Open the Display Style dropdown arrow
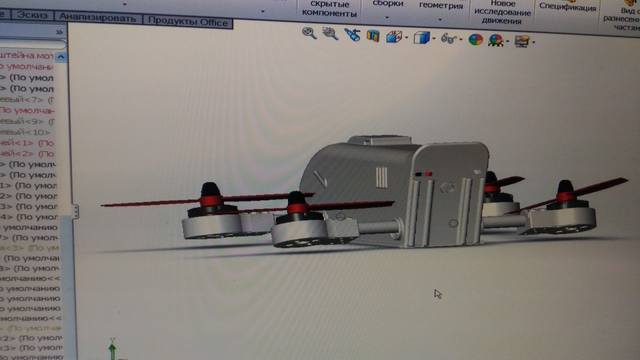Image resolution: width=640 pixels, height=360 pixels. (x=433, y=39)
